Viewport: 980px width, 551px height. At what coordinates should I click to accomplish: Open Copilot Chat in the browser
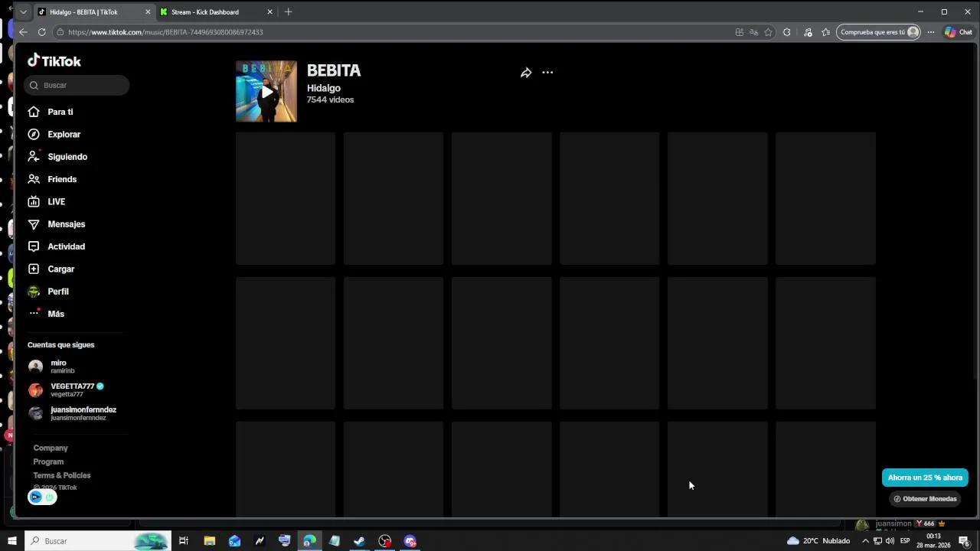[x=958, y=32]
